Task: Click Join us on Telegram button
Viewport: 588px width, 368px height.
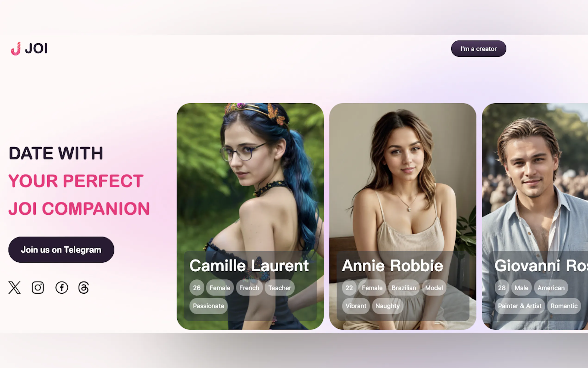Action: (x=61, y=250)
